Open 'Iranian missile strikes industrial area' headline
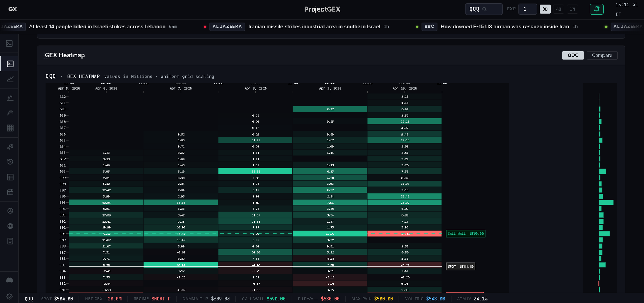This screenshot has width=644, height=303. (x=314, y=27)
